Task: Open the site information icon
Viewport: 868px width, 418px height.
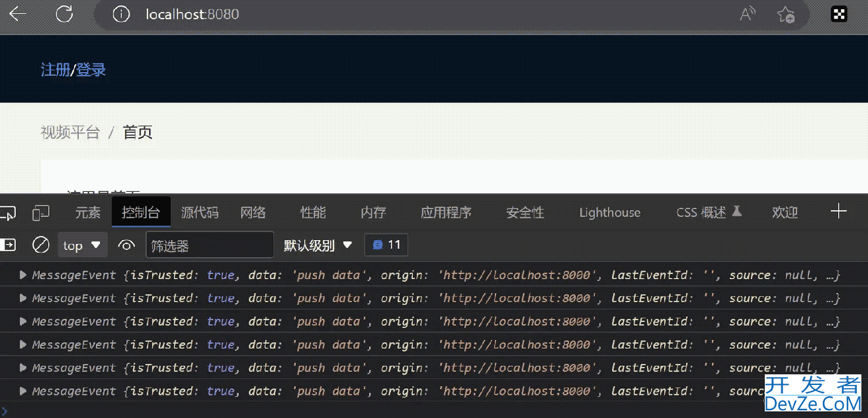Action: (x=121, y=14)
